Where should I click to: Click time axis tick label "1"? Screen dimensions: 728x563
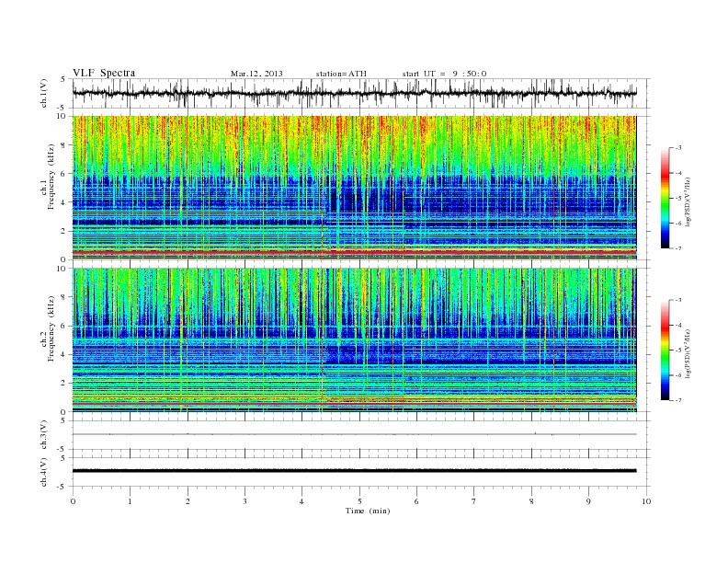coord(130,501)
